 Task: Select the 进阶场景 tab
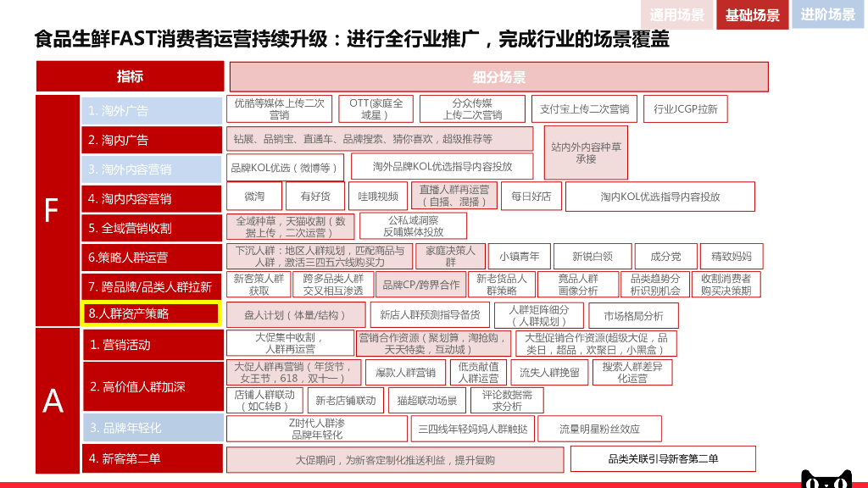pyautogui.click(x=827, y=14)
